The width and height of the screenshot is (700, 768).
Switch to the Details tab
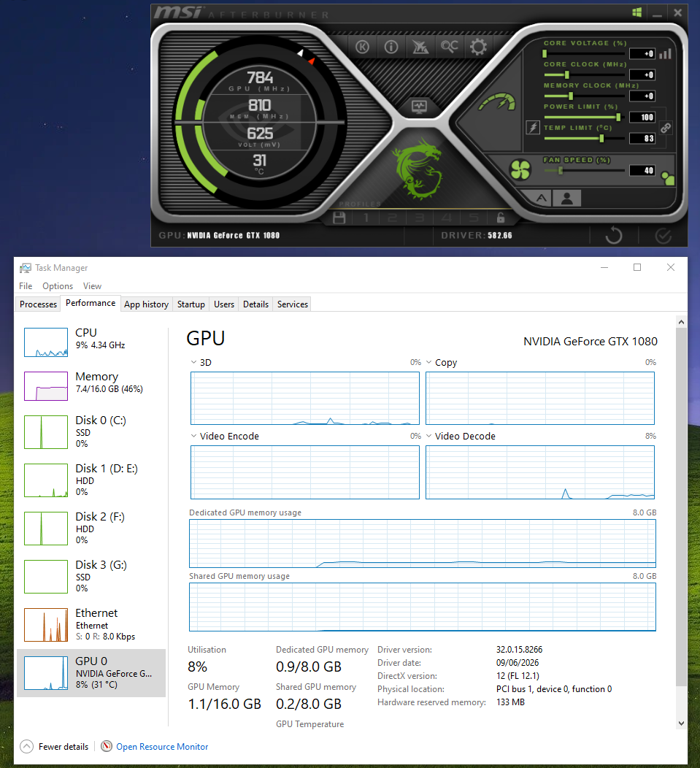(255, 304)
